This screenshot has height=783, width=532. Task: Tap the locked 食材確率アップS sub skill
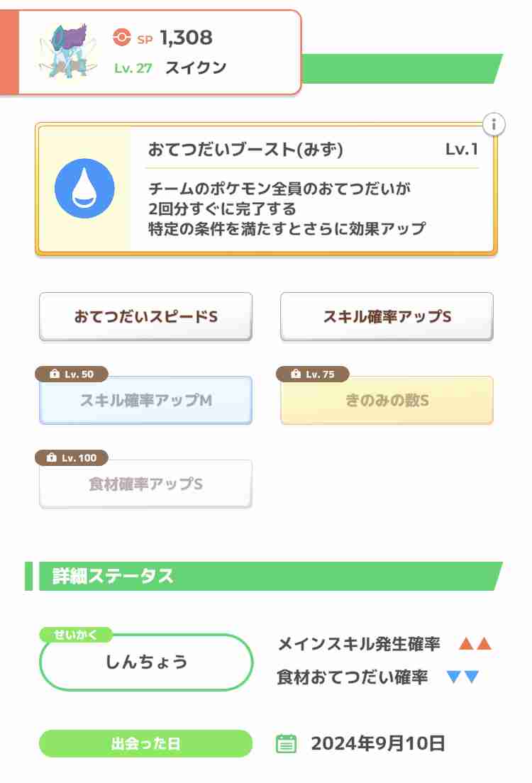click(x=146, y=484)
